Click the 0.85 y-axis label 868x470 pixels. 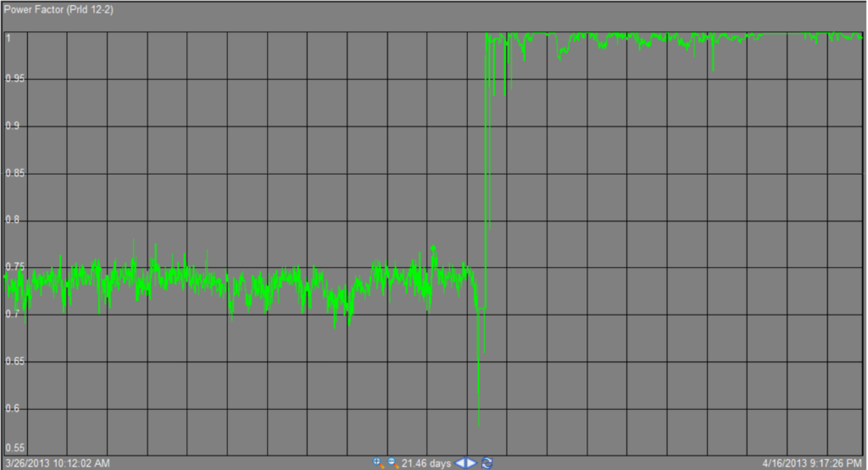click(x=14, y=174)
